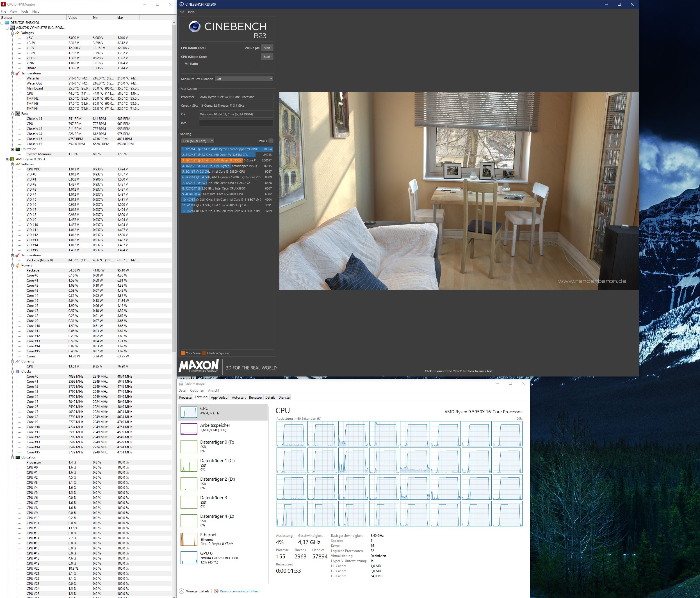Screen dimensions: 700x598
Task: Start the CPU Single Core test
Action: pyautogui.click(x=267, y=57)
